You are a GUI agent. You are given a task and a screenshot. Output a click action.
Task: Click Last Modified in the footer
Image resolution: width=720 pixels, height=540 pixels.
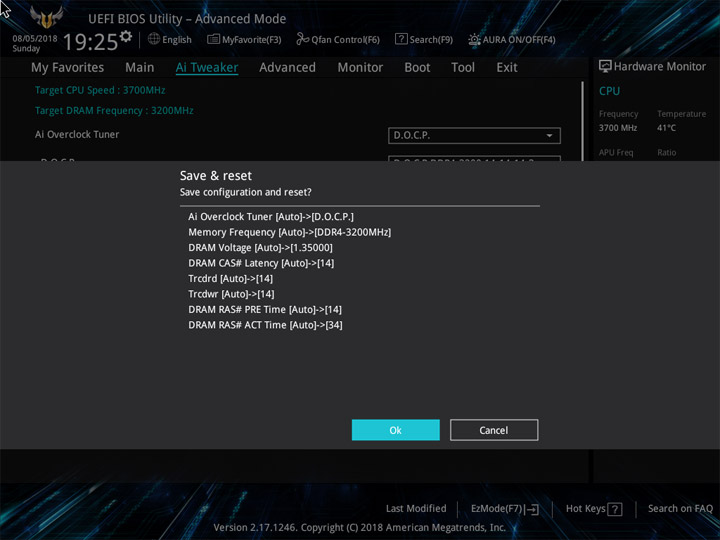click(x=416, y=508)
